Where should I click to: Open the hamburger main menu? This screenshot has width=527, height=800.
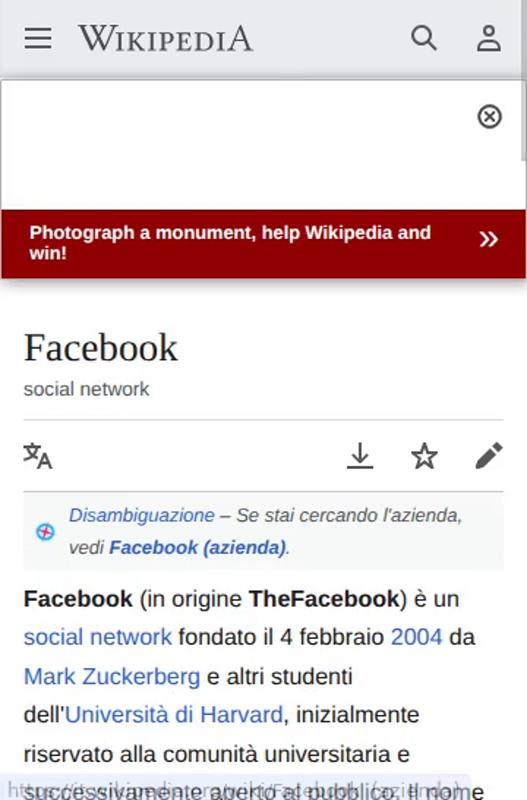(38, 38)
